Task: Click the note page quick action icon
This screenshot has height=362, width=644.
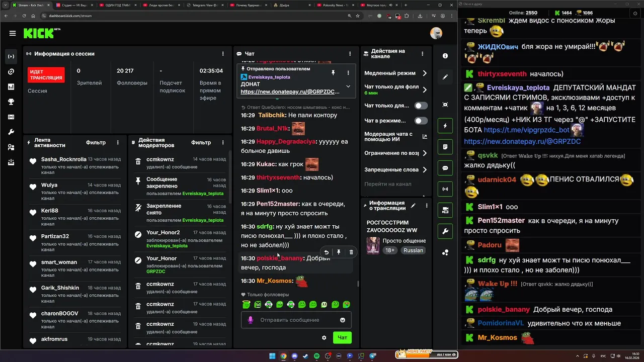Action: coord(445,147)
